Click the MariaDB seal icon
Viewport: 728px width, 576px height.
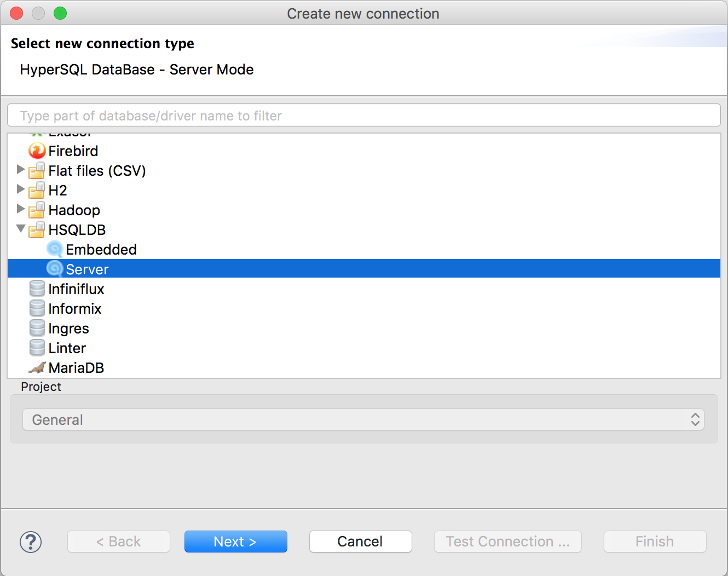click(x=36, y=367)
